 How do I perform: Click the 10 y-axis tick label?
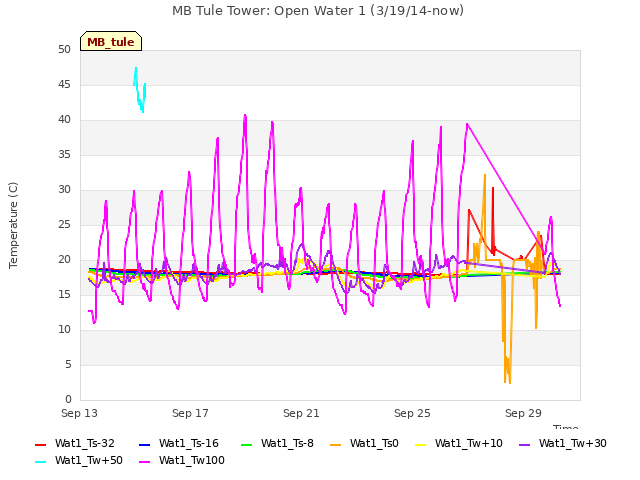64,330
